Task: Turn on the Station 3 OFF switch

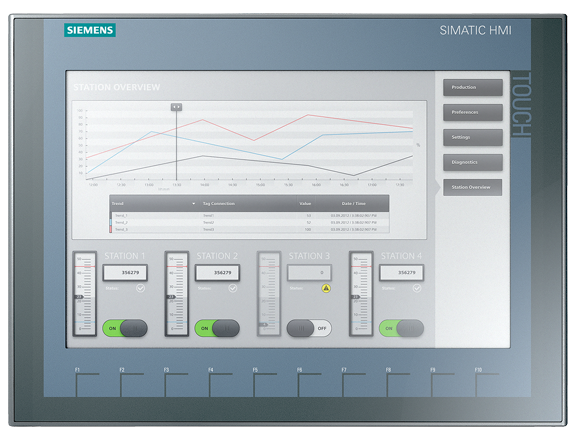Action: tap(309, 328)
